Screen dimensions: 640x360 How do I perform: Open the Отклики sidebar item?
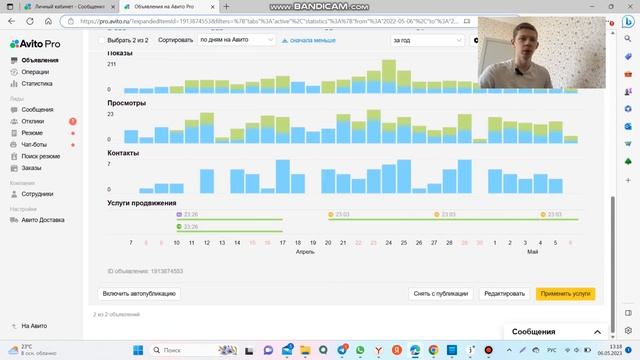[33, 121]
